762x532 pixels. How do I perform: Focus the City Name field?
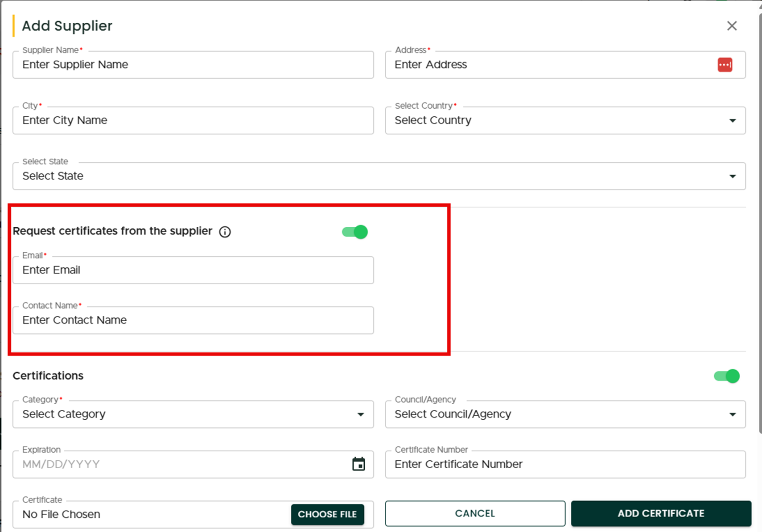(x=193, y=120)
